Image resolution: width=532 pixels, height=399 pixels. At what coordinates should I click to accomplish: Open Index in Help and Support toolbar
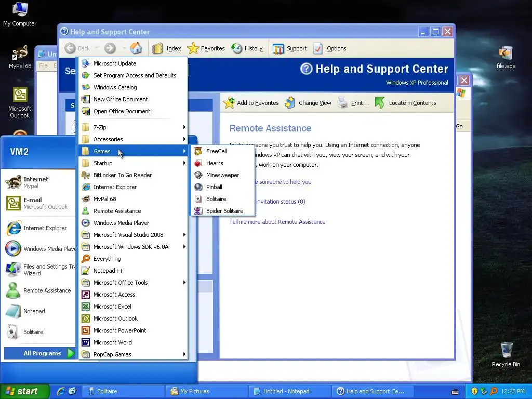point(167,48)
